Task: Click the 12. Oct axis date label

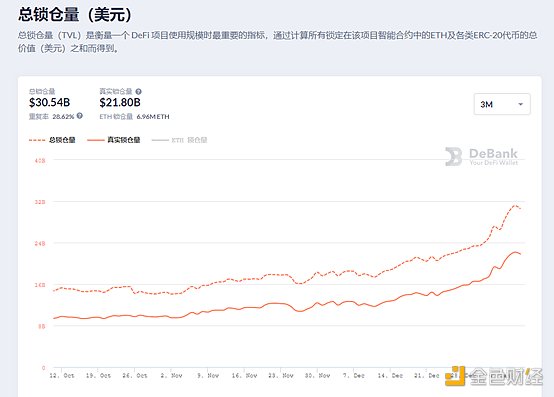Action: [x=62, y=375]
